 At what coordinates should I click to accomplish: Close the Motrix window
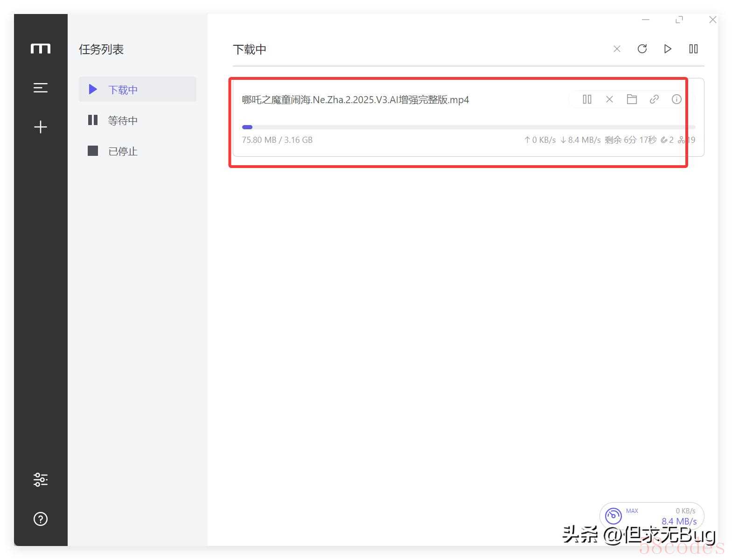tap(712, 20)
